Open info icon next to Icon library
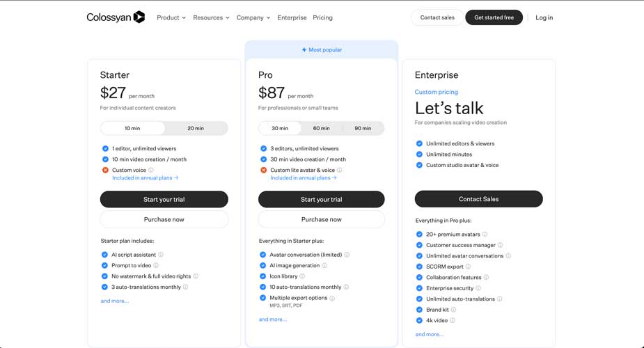Viewport: 644px width, 348px height. (x=302, y=276)
